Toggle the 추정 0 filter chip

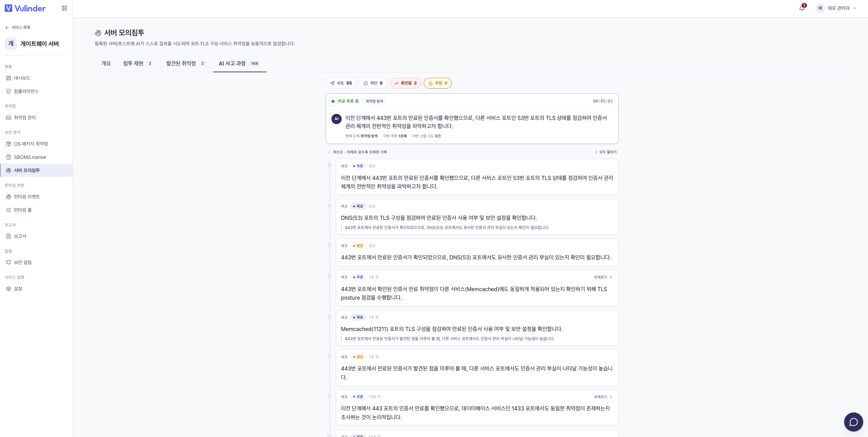[438, 83]
